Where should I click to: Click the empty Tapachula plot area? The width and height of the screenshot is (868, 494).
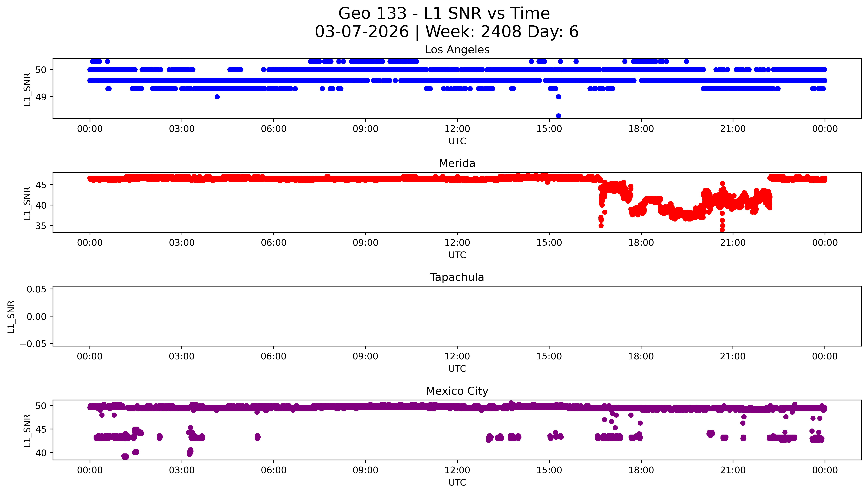click(x=457, y=316)
